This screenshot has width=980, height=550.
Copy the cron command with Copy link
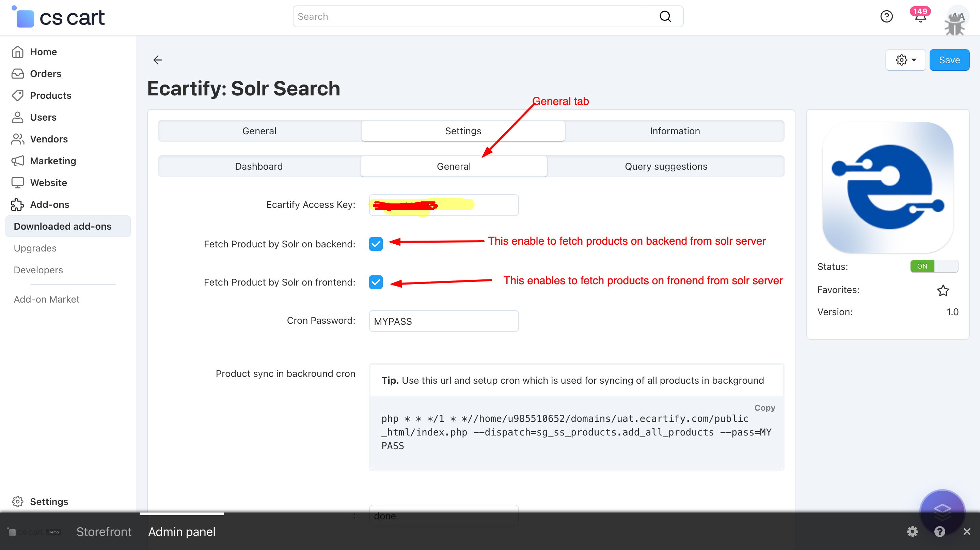765,408
